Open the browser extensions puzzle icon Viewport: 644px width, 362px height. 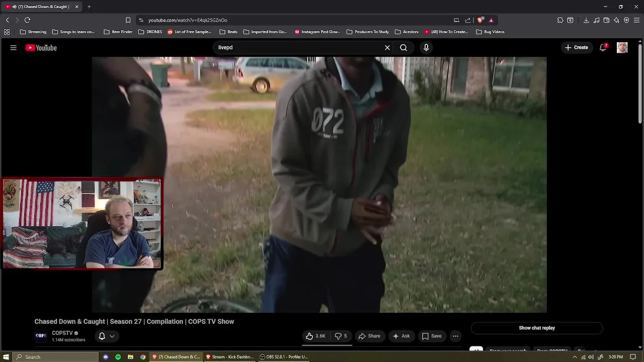[560, 20]
